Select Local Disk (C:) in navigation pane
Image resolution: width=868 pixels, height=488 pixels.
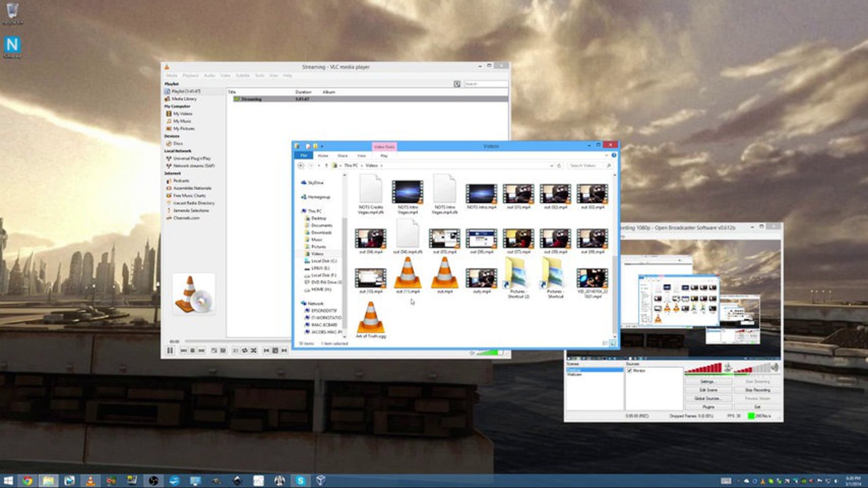[x=321, y=261]
